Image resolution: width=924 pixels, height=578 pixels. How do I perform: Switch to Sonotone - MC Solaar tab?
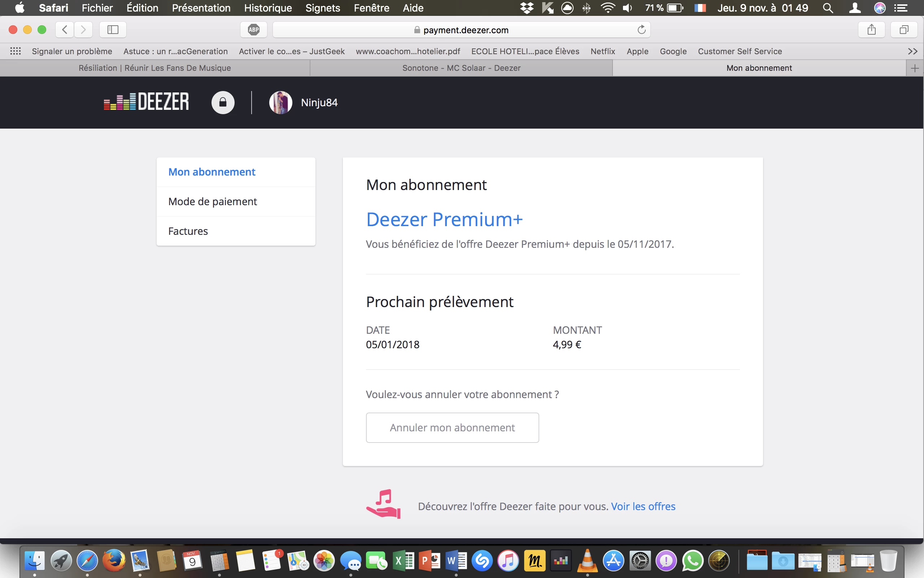click(x=461, y=68)
